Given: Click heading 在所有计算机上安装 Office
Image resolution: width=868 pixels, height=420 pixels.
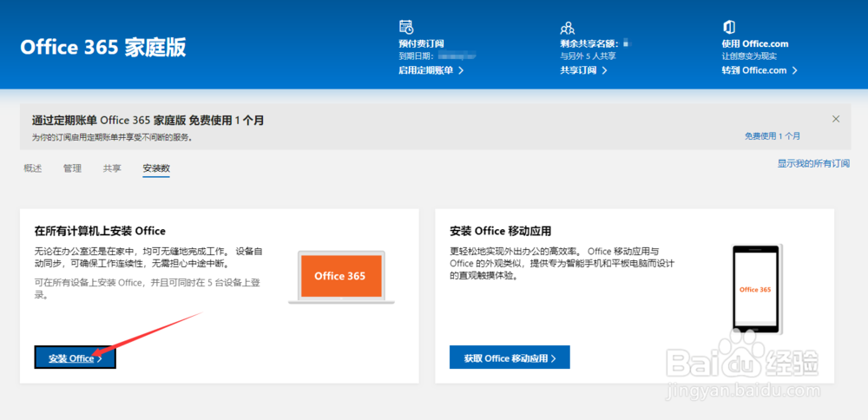Looking at the screenshot, I should [x=100, y=231].
